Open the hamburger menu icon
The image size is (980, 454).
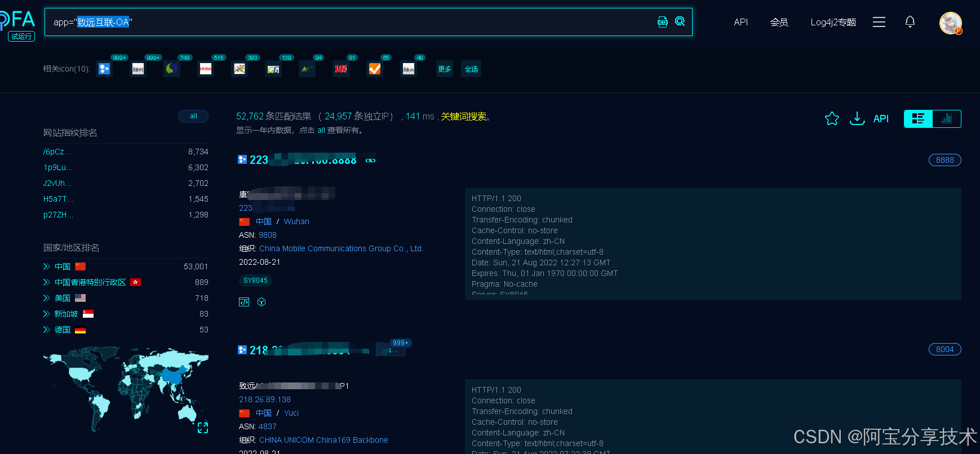879,22
